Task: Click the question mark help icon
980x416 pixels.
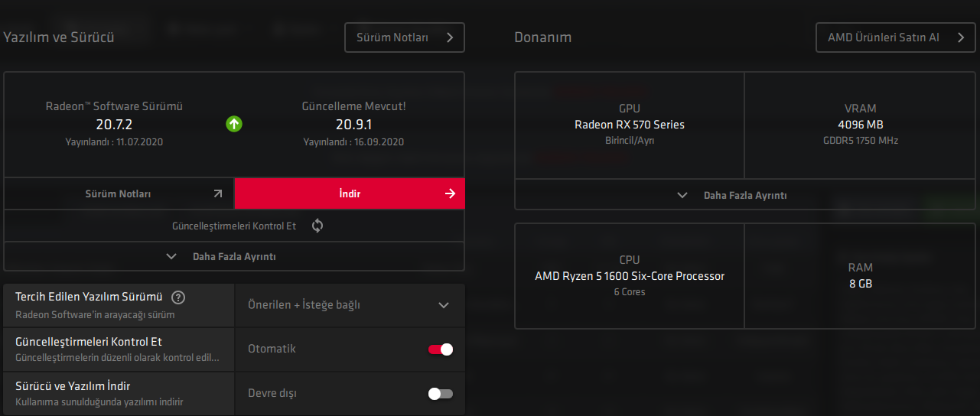Action: pyautogui.click(x=178, y=297)
